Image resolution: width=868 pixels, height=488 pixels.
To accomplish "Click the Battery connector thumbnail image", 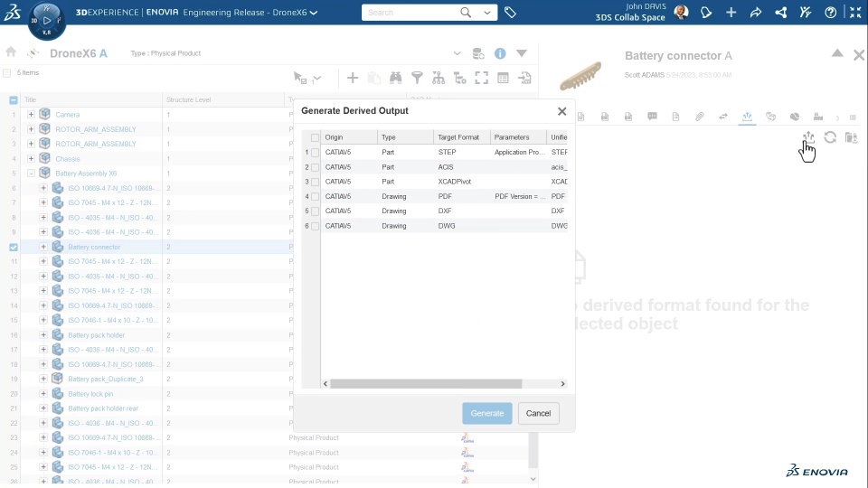I will pyautogui.click(x=580, y=75).
